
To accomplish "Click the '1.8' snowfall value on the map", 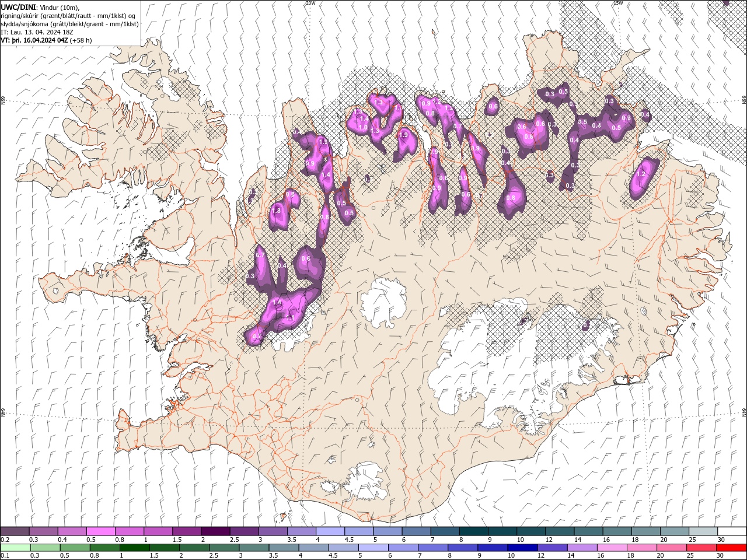I will [277, 211].
